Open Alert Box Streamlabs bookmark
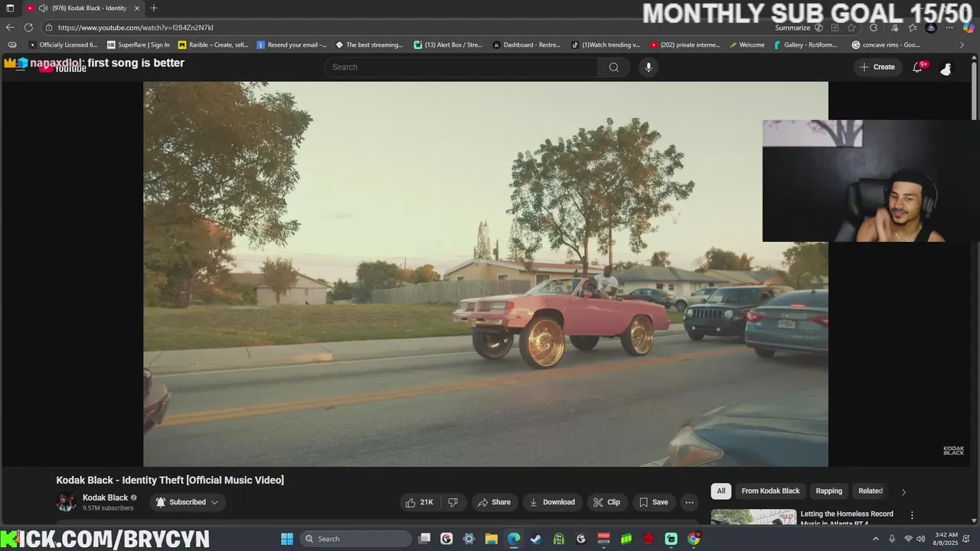The height and width of the screenshot is (551, 980). click(448, 45)
